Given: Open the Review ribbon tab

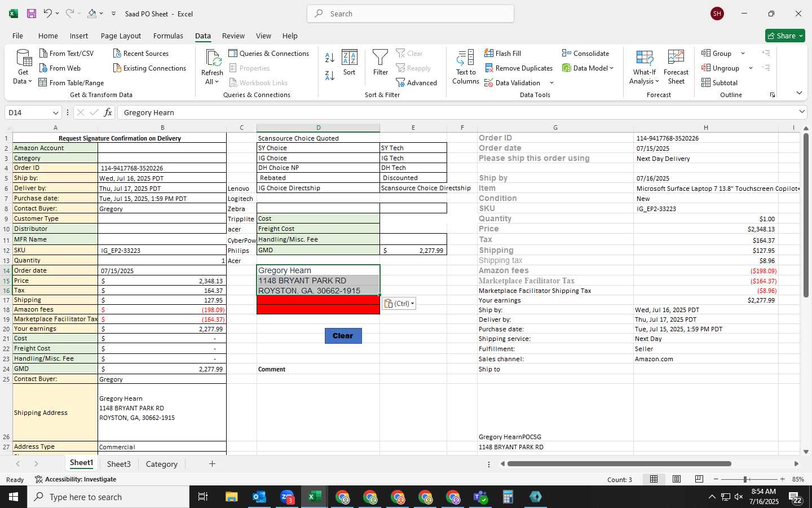Looking at the screenshot, I should (x=233, y=36).
